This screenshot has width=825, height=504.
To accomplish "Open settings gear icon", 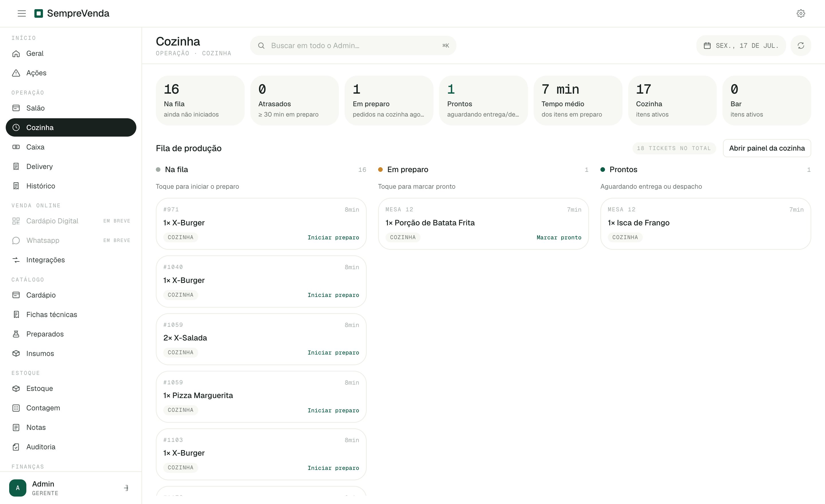I will click(x=801, y=13).
